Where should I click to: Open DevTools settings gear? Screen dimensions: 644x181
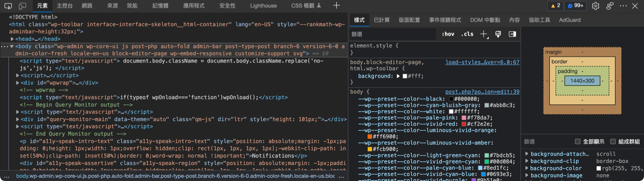[595, 6]
